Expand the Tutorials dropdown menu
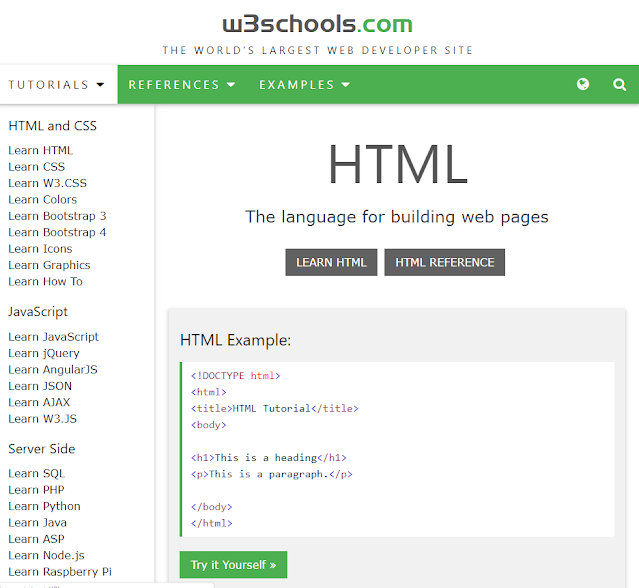 pos(57,85)
